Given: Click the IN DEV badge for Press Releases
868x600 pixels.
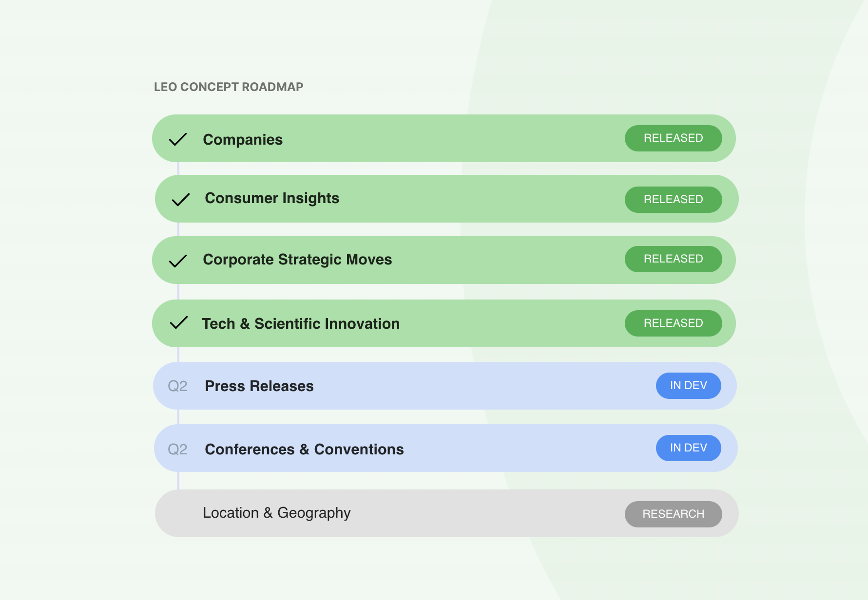Looking at the screenshot, I should pyautogui.click(x=688, y=386).
